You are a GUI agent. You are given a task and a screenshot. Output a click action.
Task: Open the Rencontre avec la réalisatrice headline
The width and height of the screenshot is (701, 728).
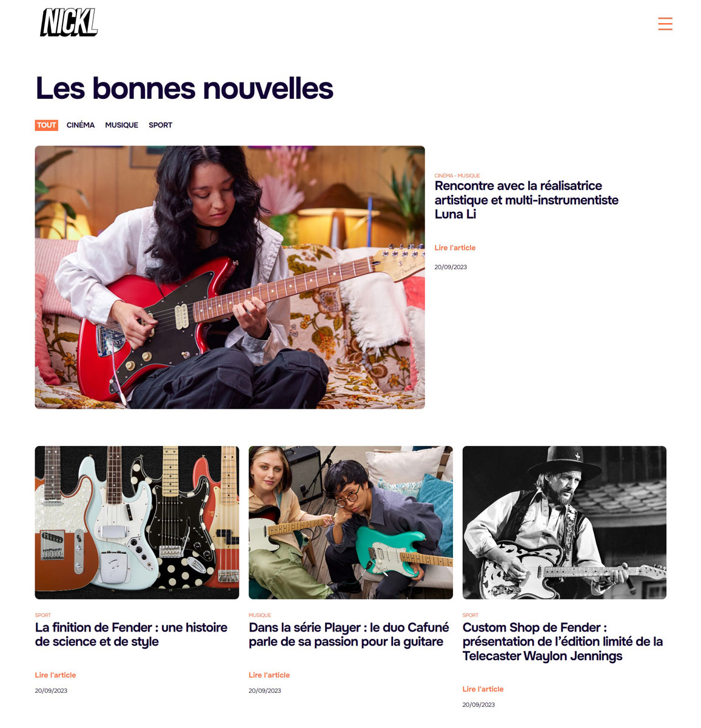click(526, 200)
